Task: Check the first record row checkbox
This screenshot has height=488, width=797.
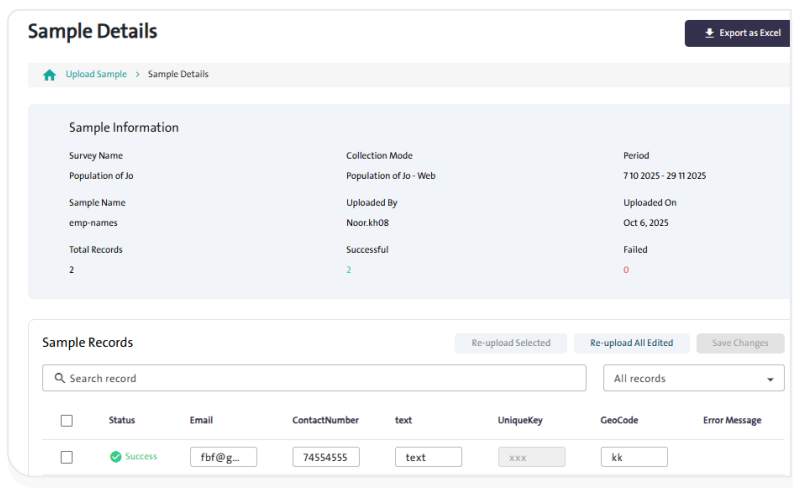Action: (x=67, y=457)
